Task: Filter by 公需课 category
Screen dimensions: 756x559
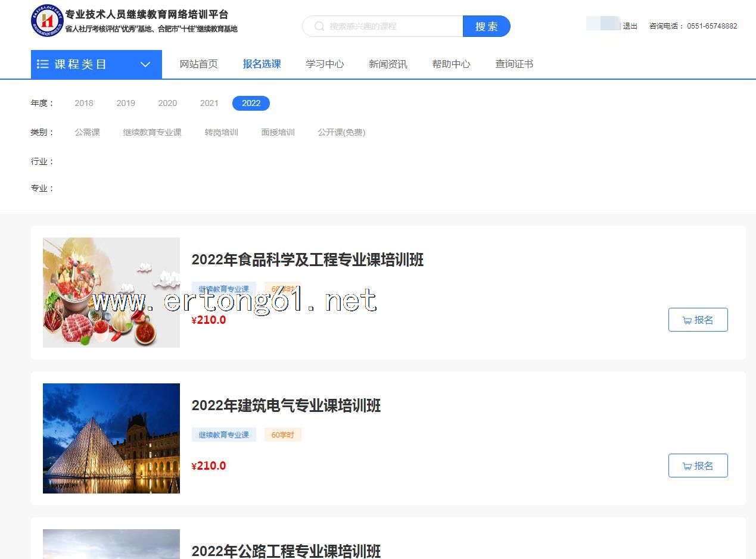Action: (87, 132)
